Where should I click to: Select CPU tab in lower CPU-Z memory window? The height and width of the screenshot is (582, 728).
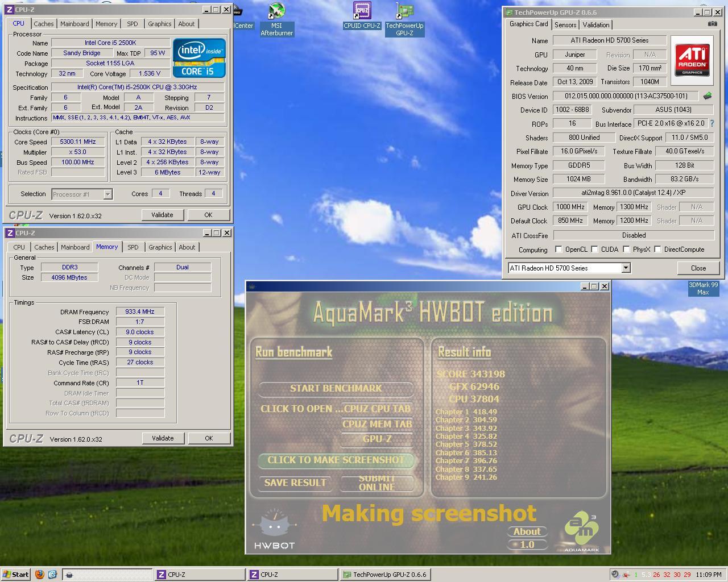19,247
